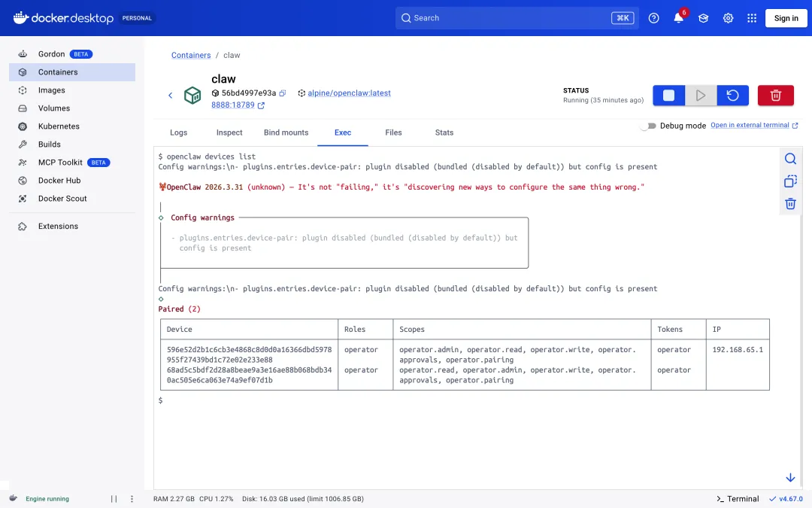This screenshot has height=508, width=812.
Task: Select Containers in the sidebar
Action: [x=72, y=72]
